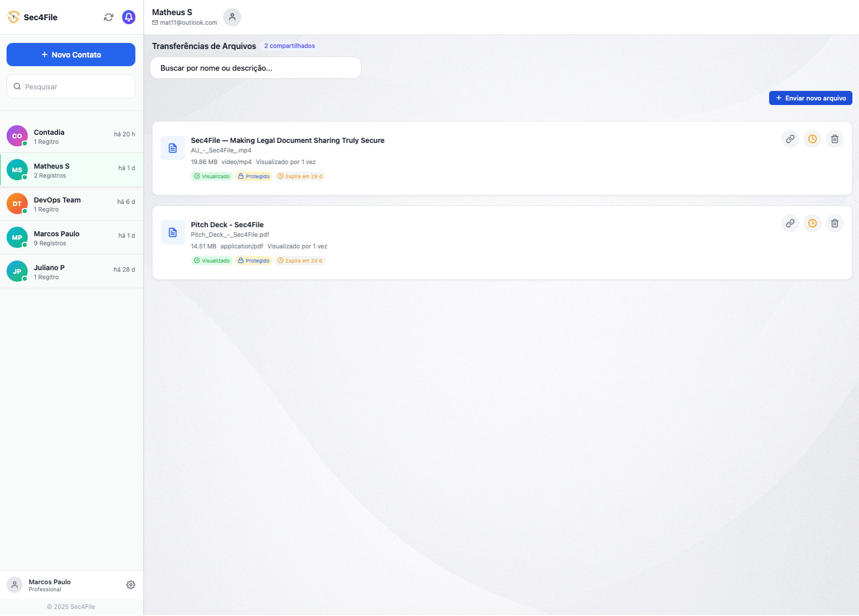Click the Pitch Deck document file icon
859x616 pixels.
(173, 232)
